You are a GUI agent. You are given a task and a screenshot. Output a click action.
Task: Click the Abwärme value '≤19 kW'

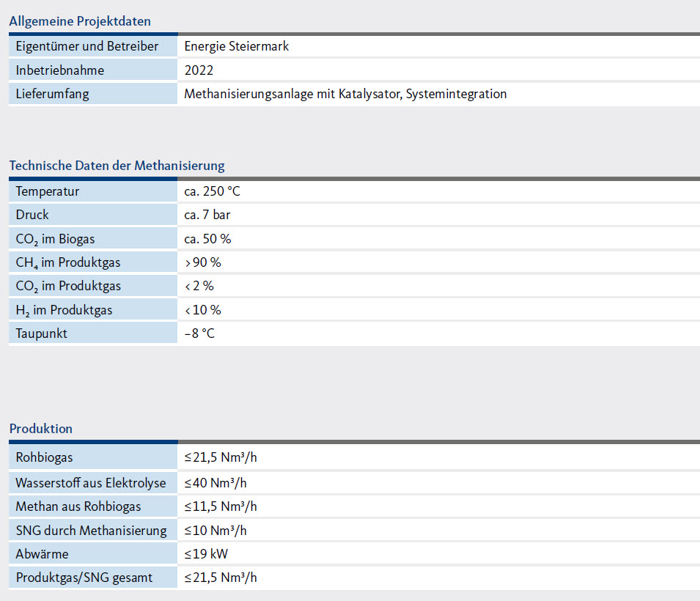pos(208,554)
